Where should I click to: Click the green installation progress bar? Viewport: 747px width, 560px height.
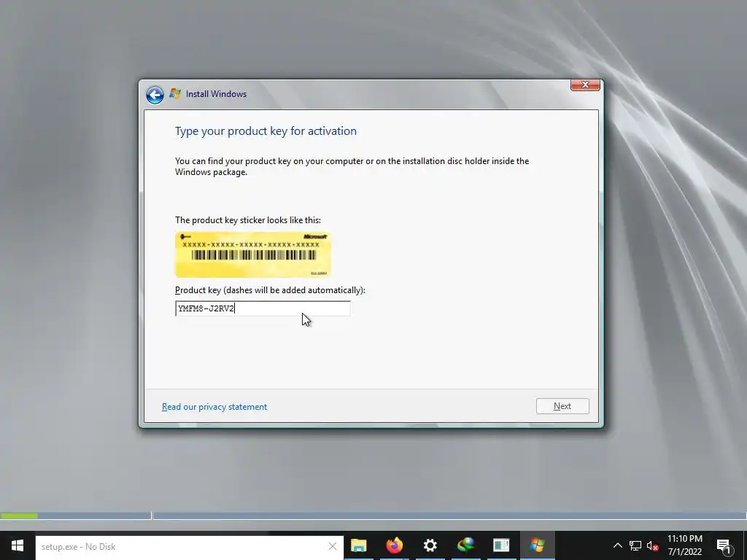pos(19,516)
